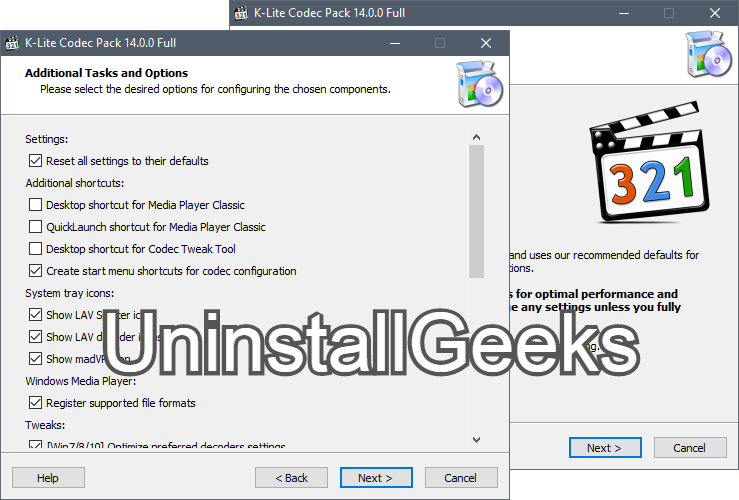Click the vertical scrollbar thumb in options list
The height and width of the screenshot is (500, 739).
(x=476, y=212)
